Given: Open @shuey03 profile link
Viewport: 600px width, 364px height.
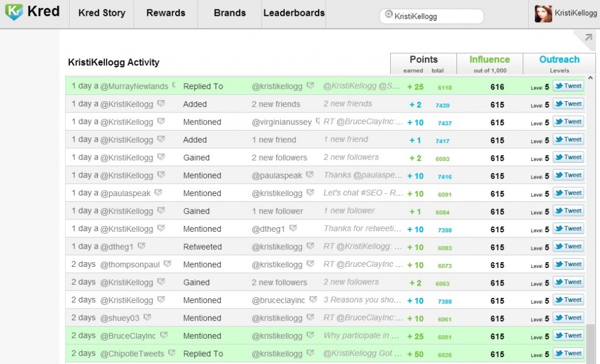Looking at the screenshot, I should [120, 318].
